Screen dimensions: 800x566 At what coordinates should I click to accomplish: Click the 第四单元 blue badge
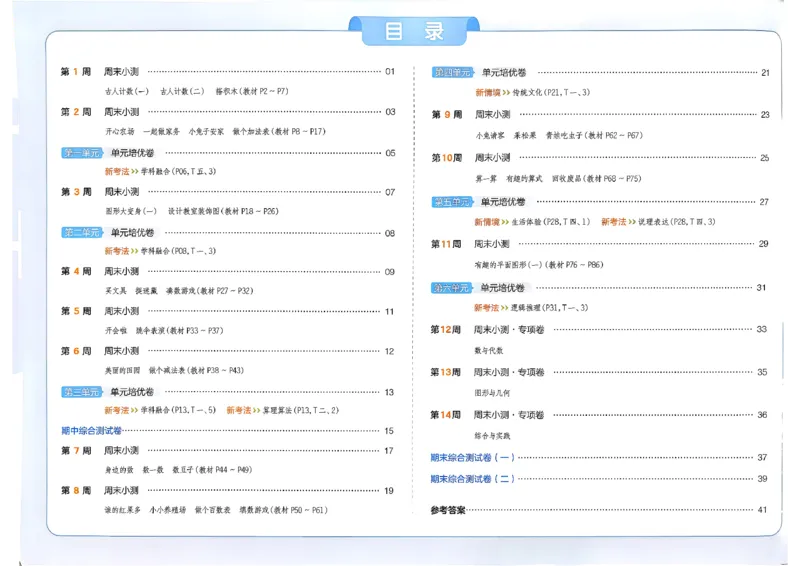click(x=453, y=72)
